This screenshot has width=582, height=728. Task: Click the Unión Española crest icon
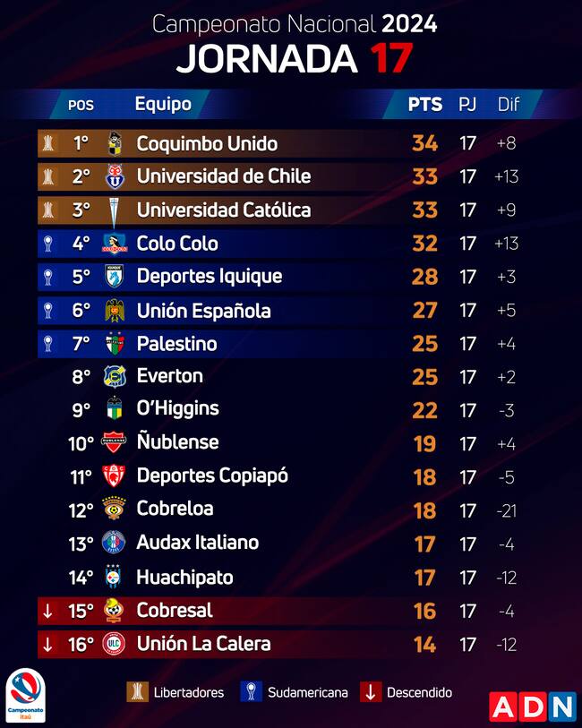pyautogui.click(x=114, y=311)
